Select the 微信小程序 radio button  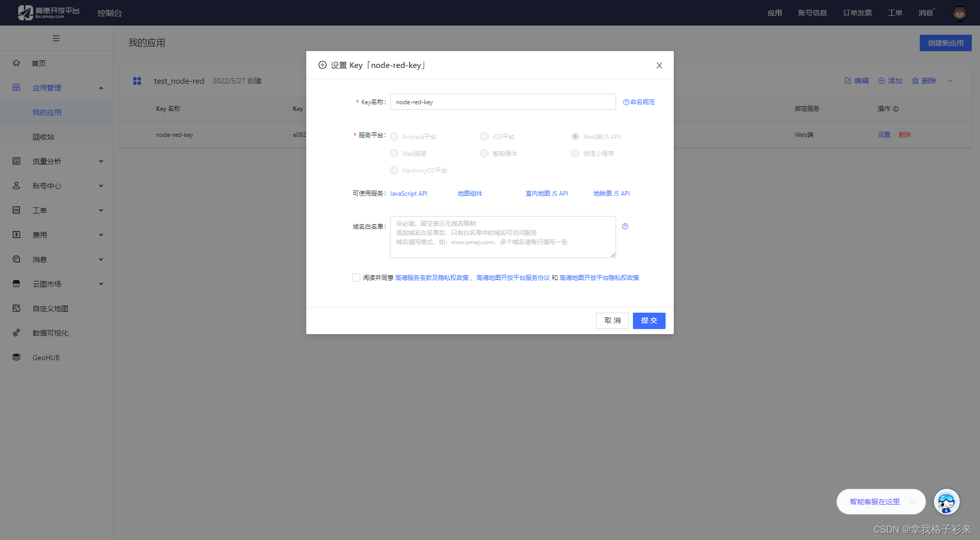tap(575, 153)
